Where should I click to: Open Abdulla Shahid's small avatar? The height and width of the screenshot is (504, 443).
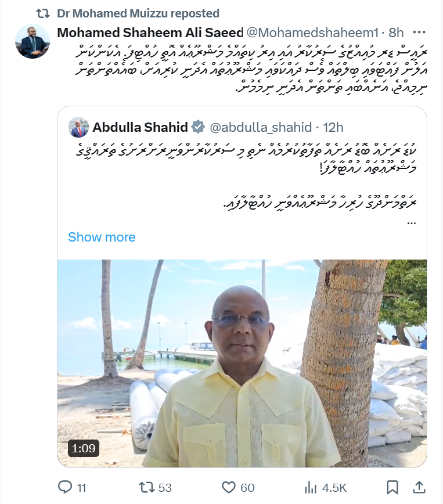tap(78, 127)
